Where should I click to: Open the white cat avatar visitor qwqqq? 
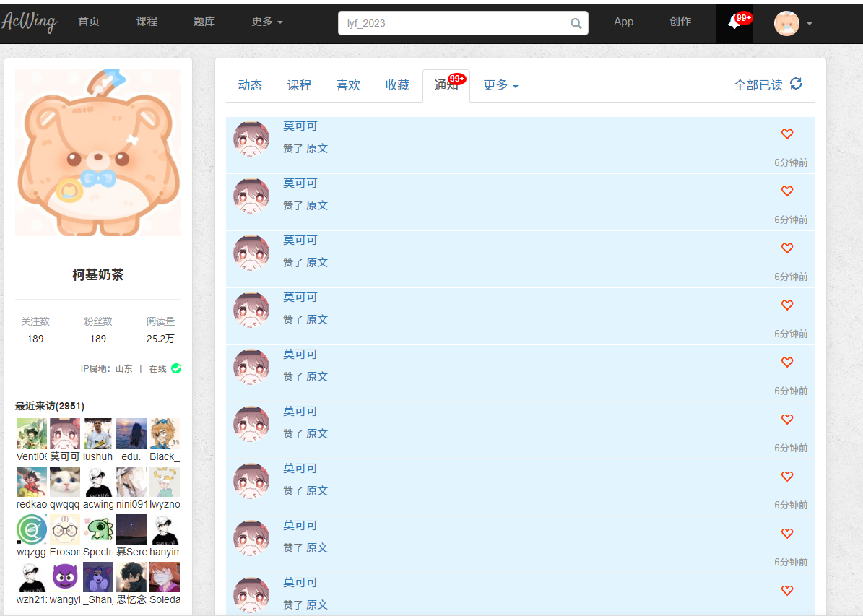click(65, 482)
